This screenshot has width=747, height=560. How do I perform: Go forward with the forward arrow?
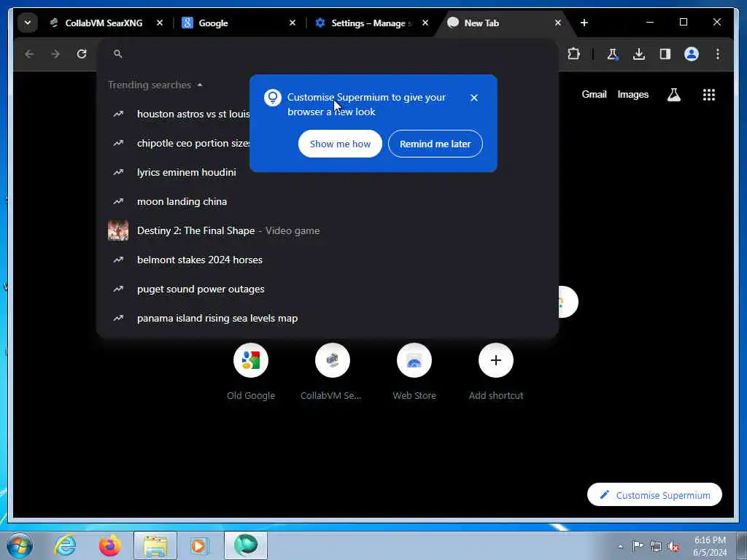pyautogui.click(x=55, y=54)
